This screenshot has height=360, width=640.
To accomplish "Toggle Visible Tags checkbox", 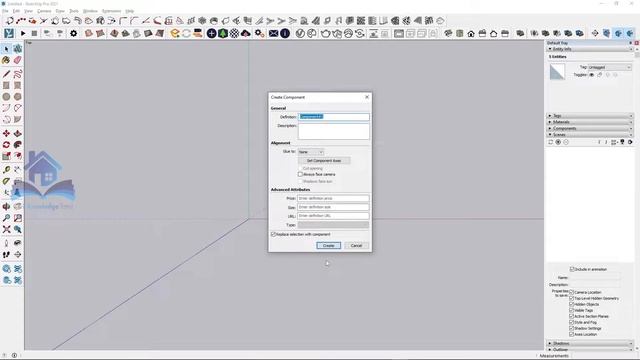I will pos(572,310).
